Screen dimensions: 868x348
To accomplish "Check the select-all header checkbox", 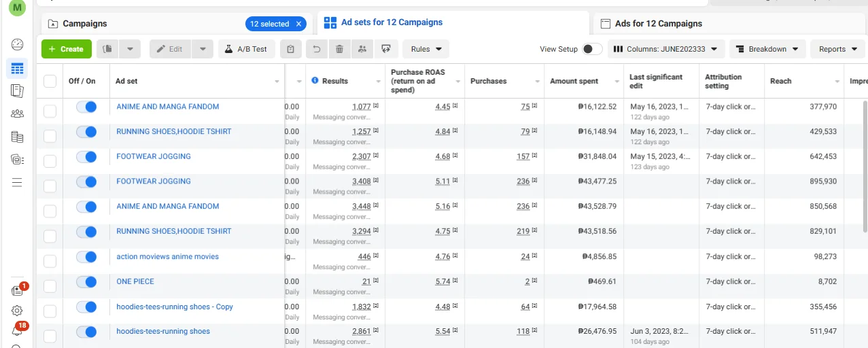I will click(50, 81).
